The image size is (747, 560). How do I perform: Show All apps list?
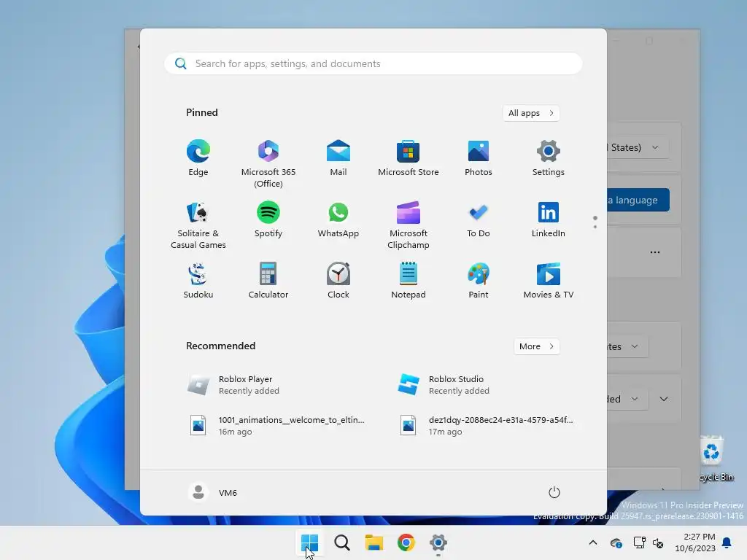tap(531, 113)
